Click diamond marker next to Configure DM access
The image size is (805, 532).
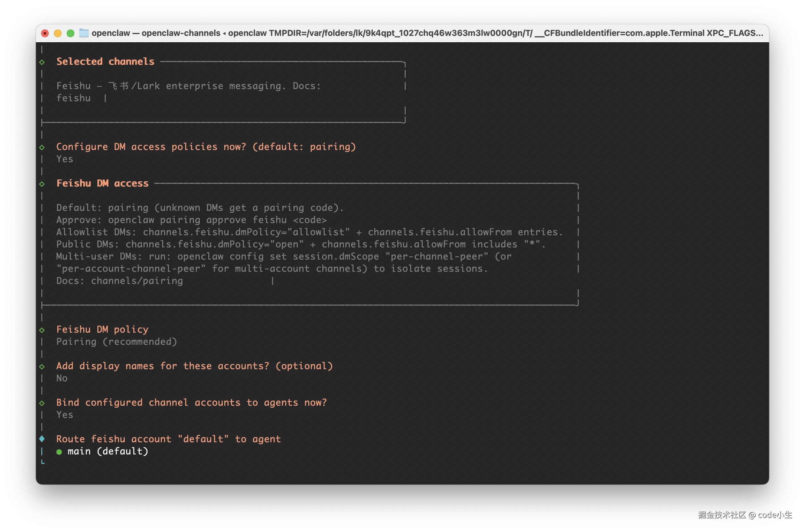pyautogui.click(x=42, y=147)
